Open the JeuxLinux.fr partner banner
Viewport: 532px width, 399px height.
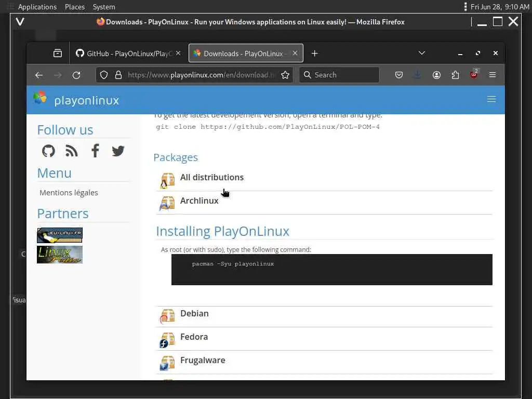[x=60, y=235]
